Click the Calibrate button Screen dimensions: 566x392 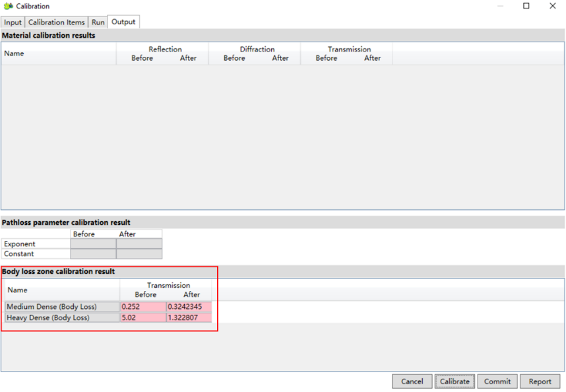[455, 381]
